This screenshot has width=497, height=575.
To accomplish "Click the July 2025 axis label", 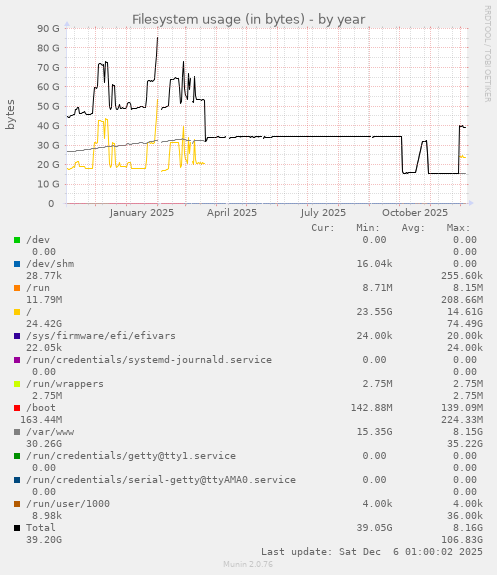I will (x=323, y=213).
